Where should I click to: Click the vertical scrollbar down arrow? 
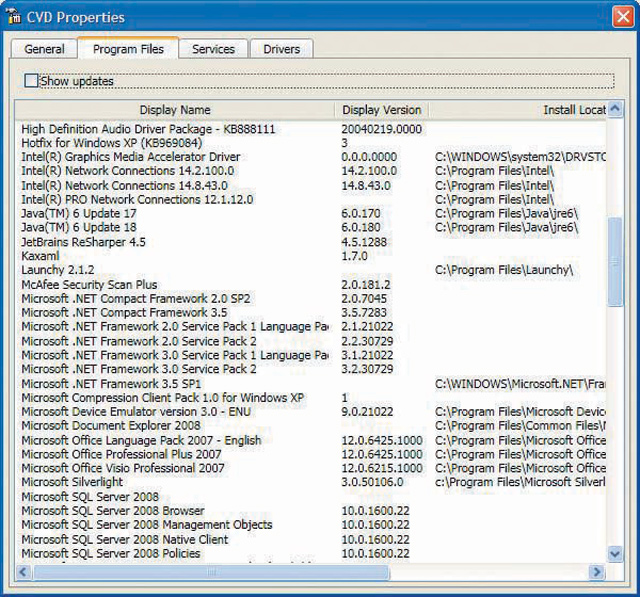(x=615, y=554)
